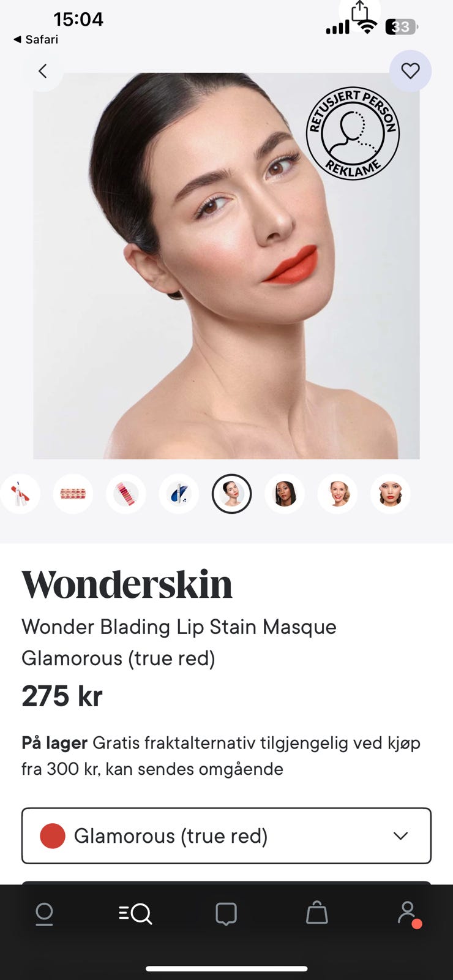Go to home tab in bottom bar
Screen dimensions: 453x980
[44, 914]
